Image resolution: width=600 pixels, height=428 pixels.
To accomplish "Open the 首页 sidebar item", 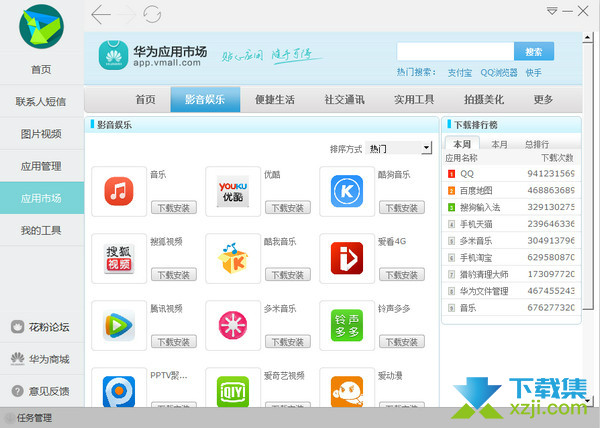I will tap(41, 70).
